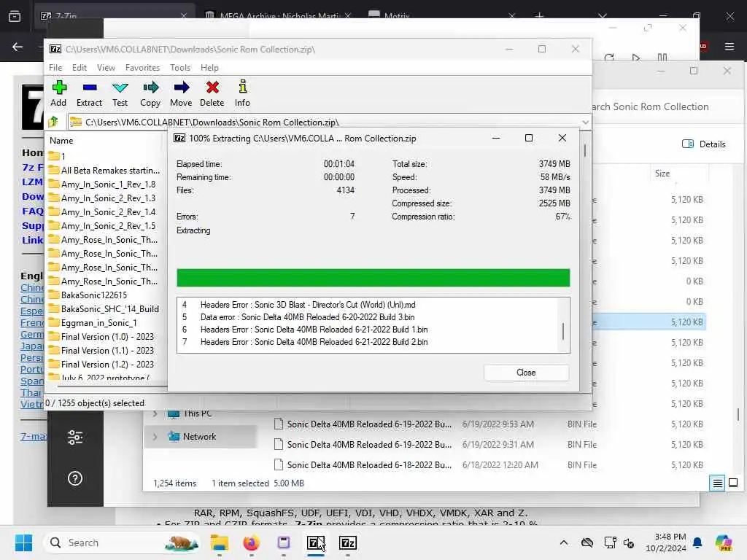This screenshot has height=560, width=747.
Task: Click the error list scrollbar thumb
Action: 563,332
